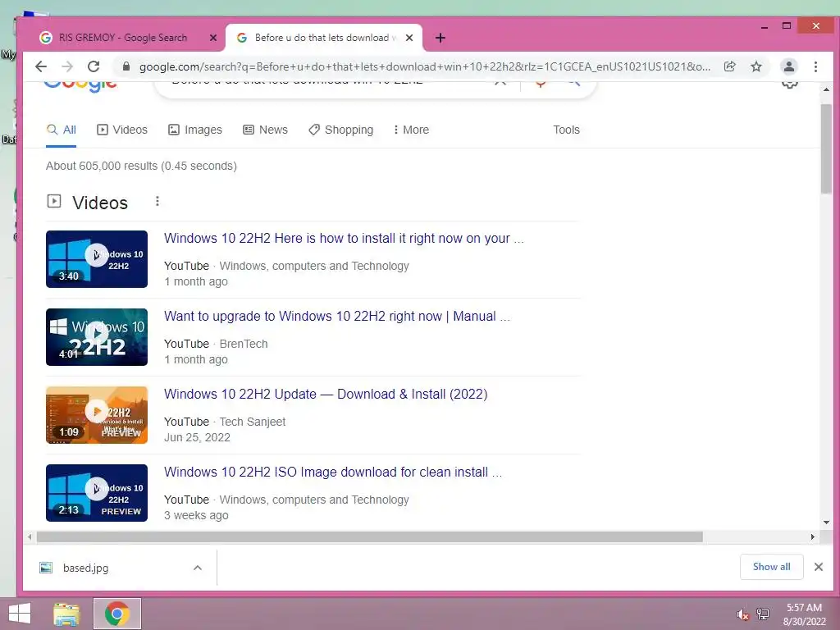
Task: Click the address bar URL field
Action: pos(424,66)
